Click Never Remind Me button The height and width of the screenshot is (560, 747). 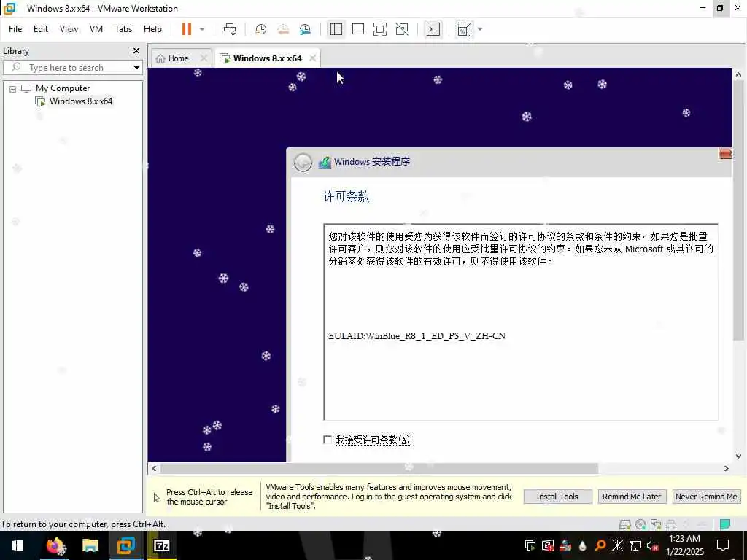[x=706, y=497]
